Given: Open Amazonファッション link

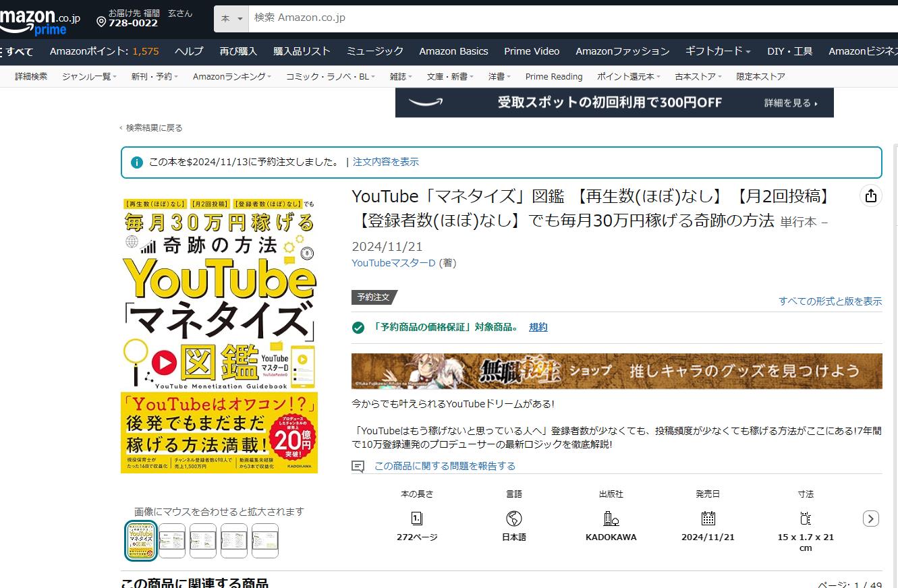Looking at the screenshot, I should pos(622,51).
